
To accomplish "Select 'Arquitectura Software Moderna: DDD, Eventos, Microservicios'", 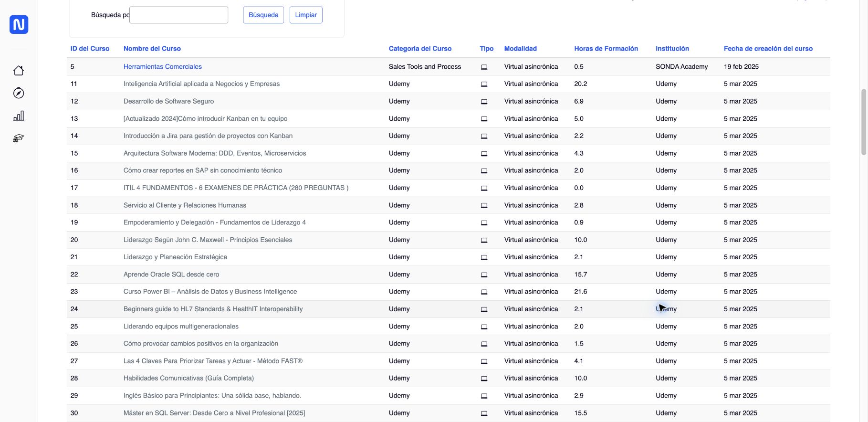I will (x=215, y=153).
